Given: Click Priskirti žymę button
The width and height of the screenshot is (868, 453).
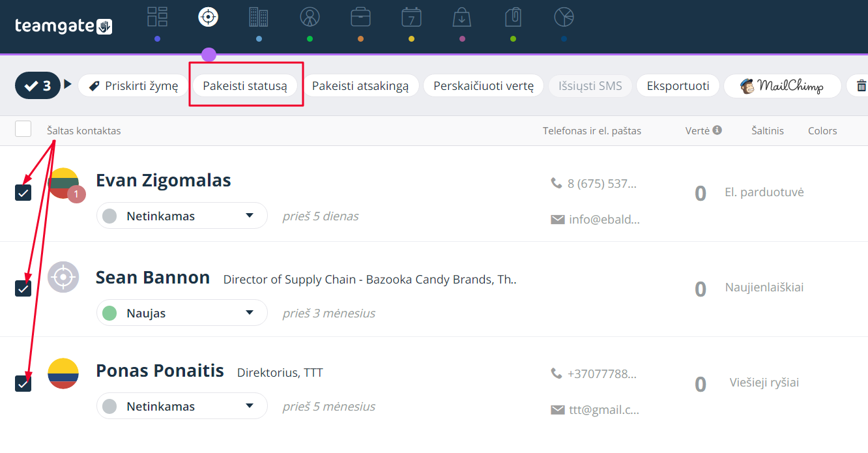Looking at the screenshot, I should (132, 85).
